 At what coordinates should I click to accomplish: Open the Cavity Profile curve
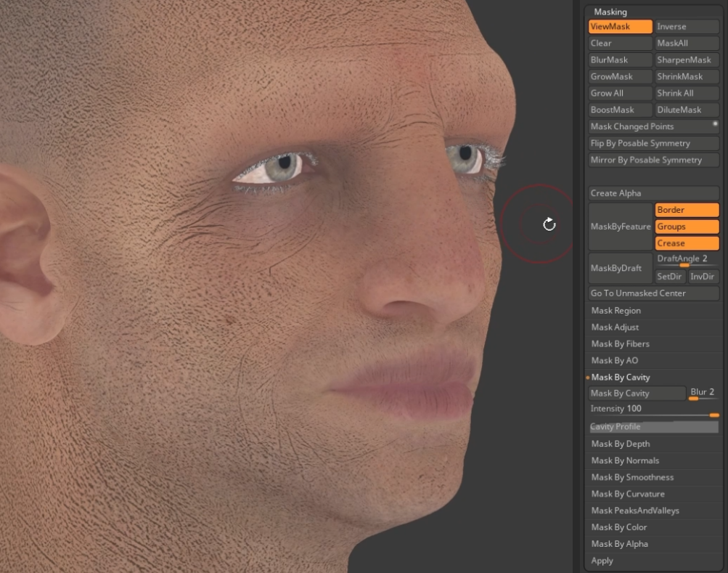point(653,426)
